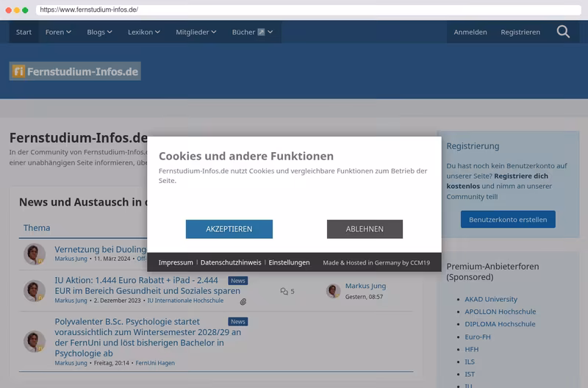Open Markus Jung avatar beside IU Aktion topic
Viewport: 588px width, 388px height.
35,290
